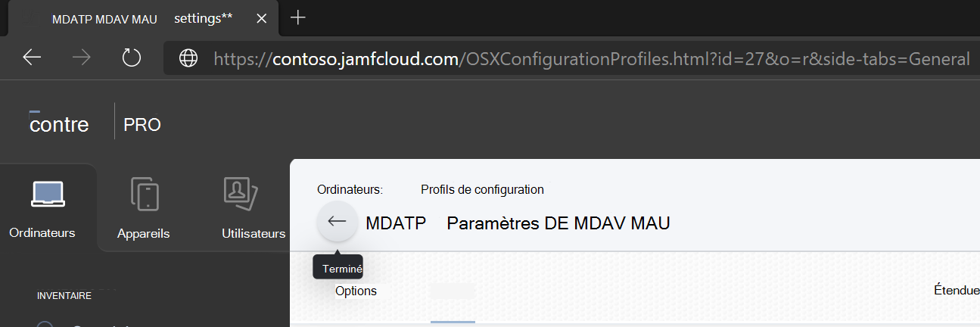The image size is (980, 327).
Task: Follow the Ordinateurs: breadcrumb link
Action: click(x=350, y=189)
